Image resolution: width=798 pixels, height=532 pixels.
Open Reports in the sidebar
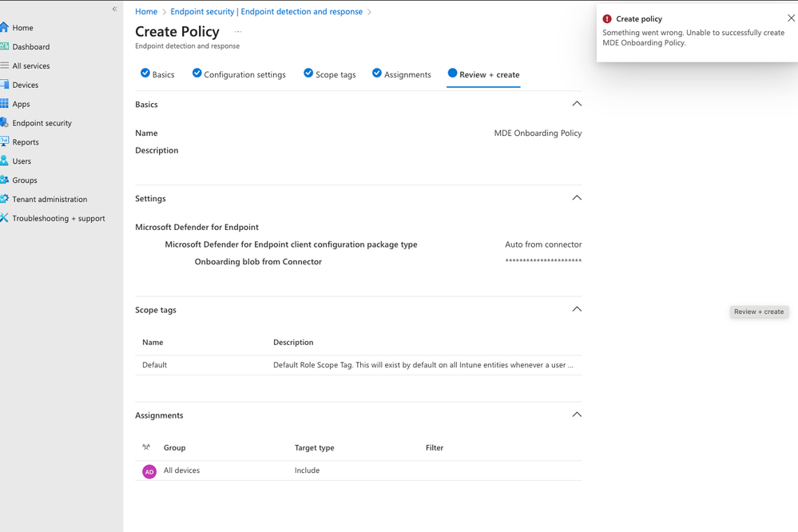point(26,142)
